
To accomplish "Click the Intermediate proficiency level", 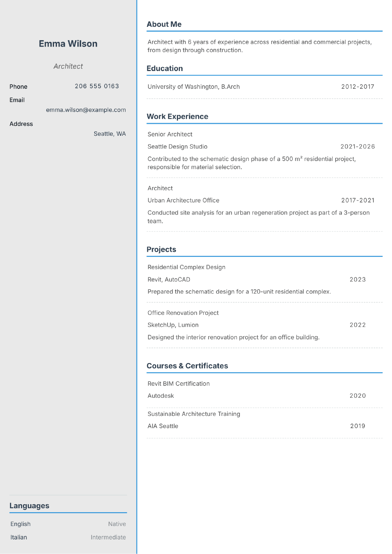I will 108,538.
